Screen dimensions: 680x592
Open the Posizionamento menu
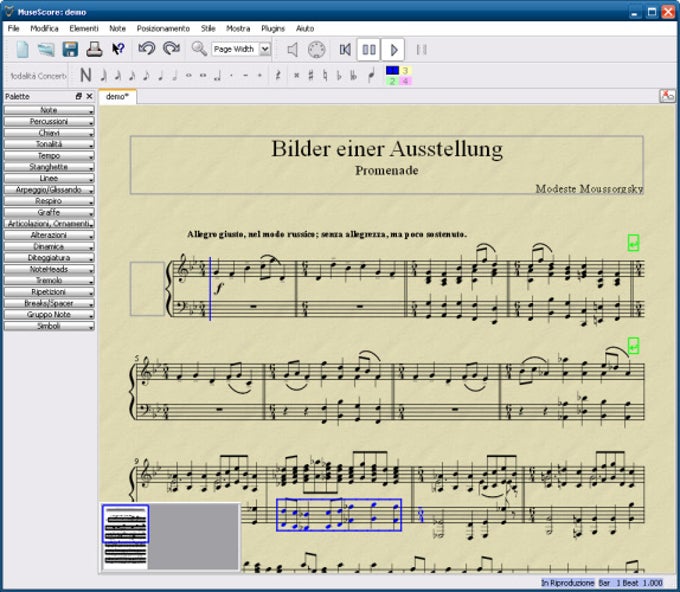click(x=163, y=29)
